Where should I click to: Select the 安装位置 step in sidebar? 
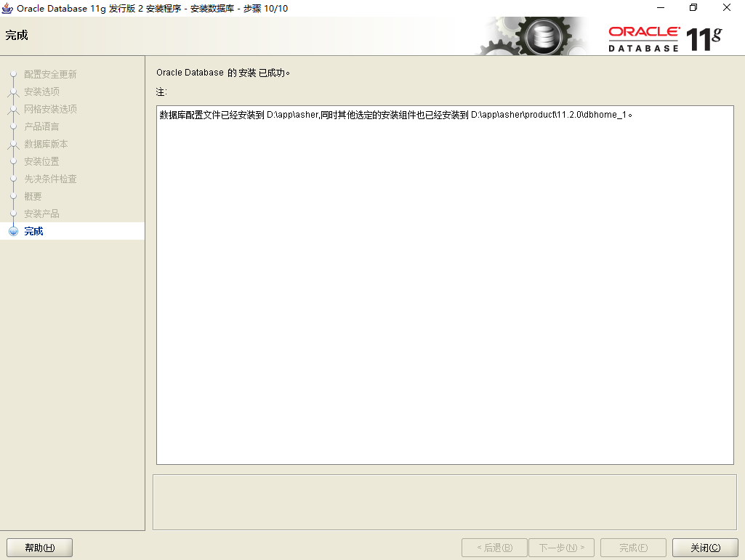click(x=41, y=161)
